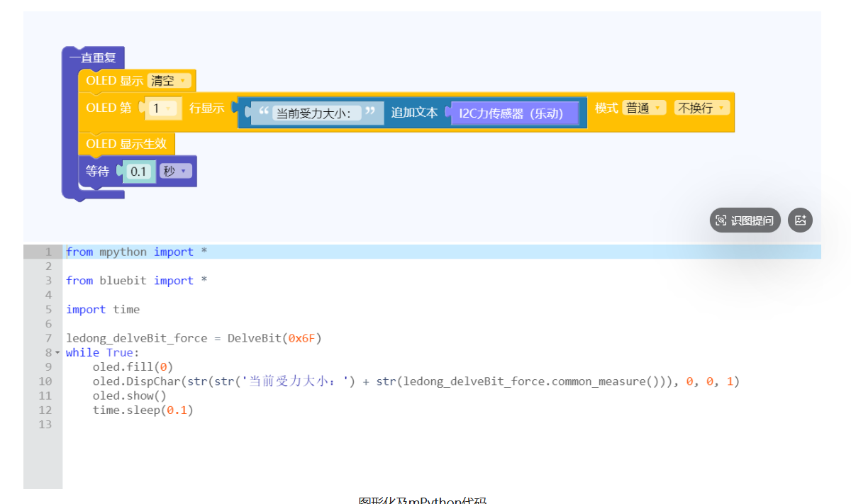Click code line 'import time'
Image resolution: width=851 pixels, height=504 pixels.
click(x=103, y=309)
